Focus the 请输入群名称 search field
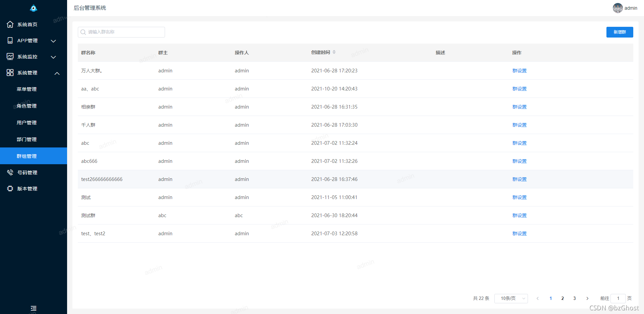 [x=121, y=32]
